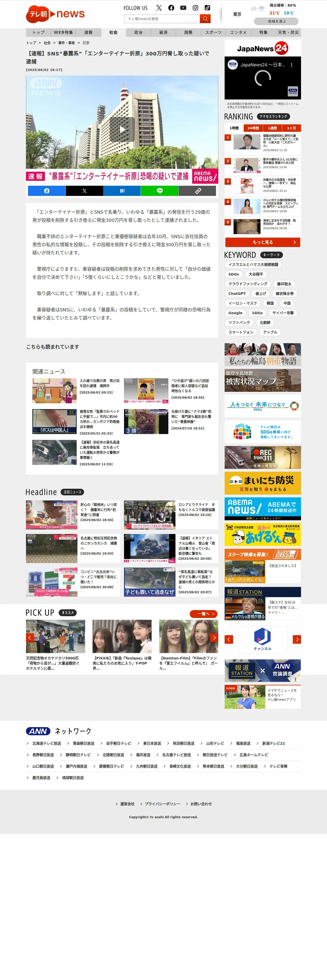This screenshot has width=327, height=980.
Task: Open headline コンビニ古古古米 story
Action: tap(73, 582)
